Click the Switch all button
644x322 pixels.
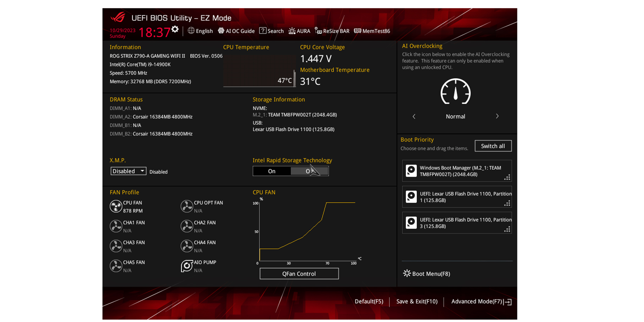click(493, 146)
